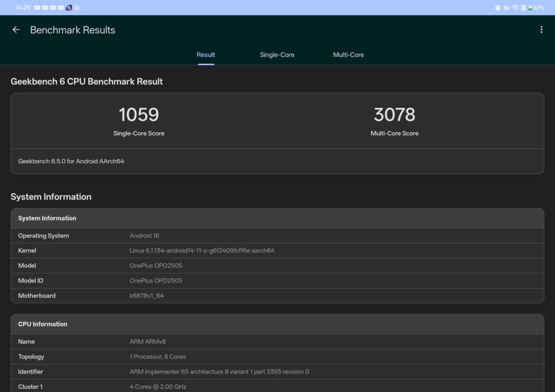Tap the Motherboard k6878v1_64 row

pos(277,296)
